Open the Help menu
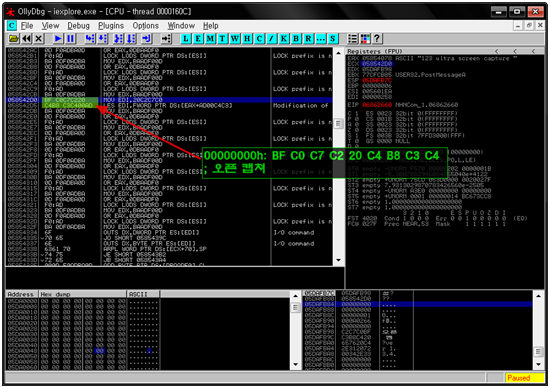 pos(210,26)
